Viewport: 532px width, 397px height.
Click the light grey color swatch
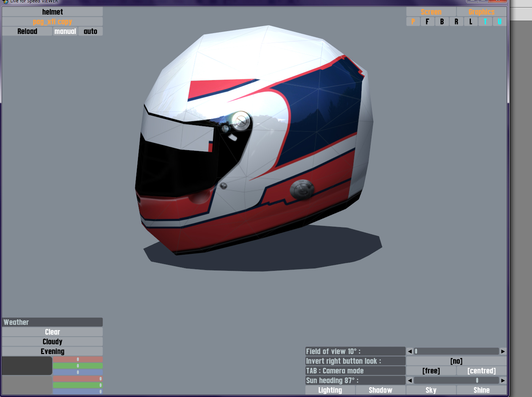pyautogui.click(x=27, y=385)
